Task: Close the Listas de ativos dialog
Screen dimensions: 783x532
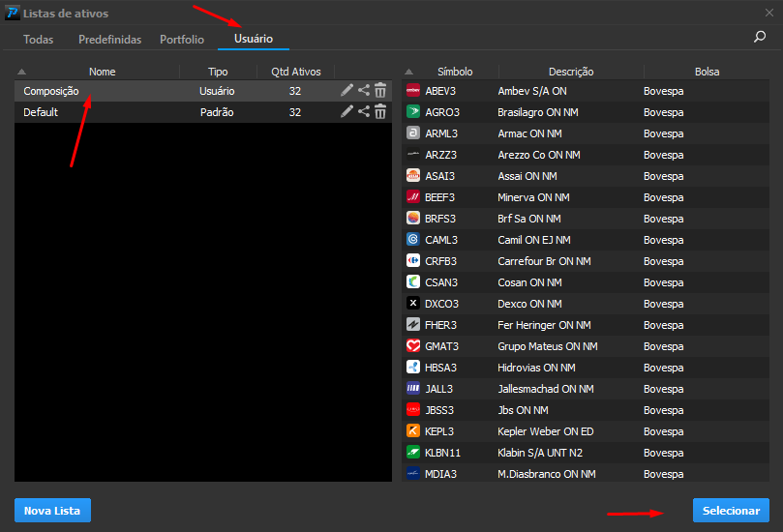Action: (769, 13)
